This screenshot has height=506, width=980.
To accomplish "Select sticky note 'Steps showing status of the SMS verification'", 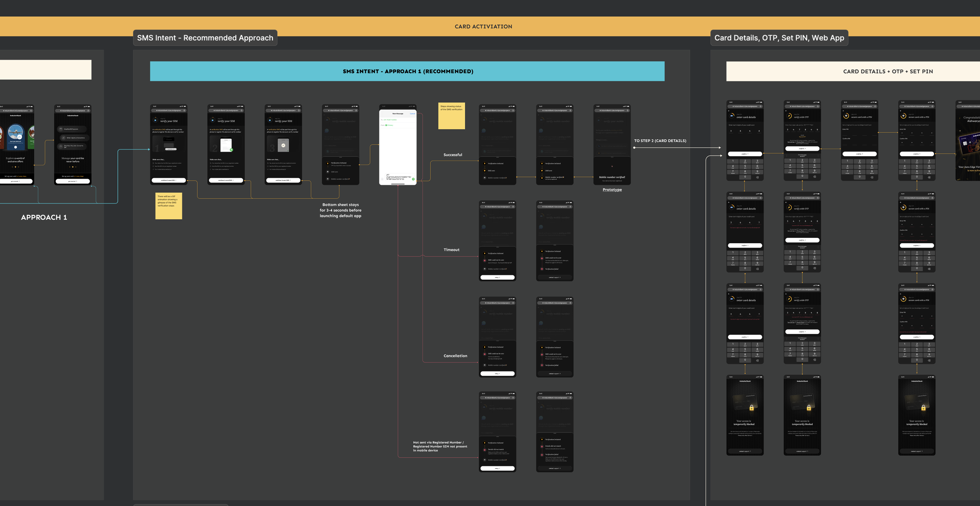I will [452, 116].
